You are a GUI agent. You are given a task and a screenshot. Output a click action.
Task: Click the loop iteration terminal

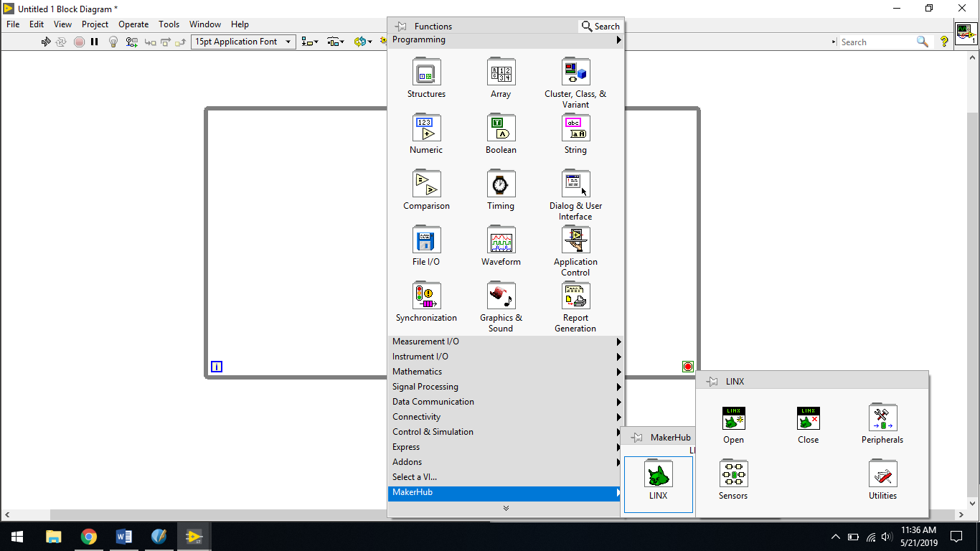[217, 367]
